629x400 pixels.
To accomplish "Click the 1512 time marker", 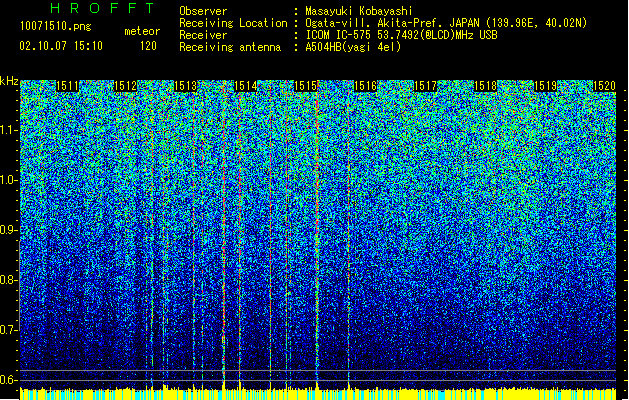I will coord(126,86).
